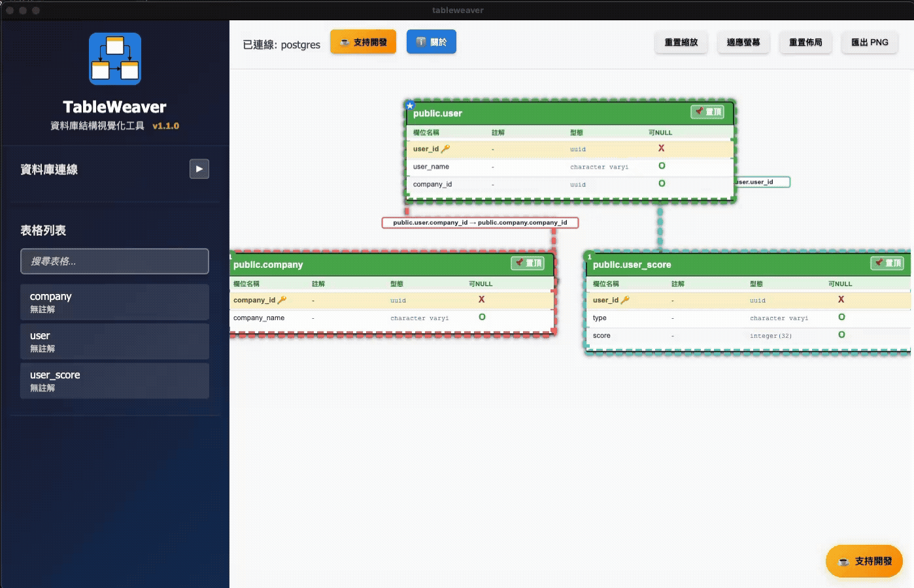Click the search tables input field
This screenshot has width=914, height=588.
pyautogui.click(x=114, y=261)
